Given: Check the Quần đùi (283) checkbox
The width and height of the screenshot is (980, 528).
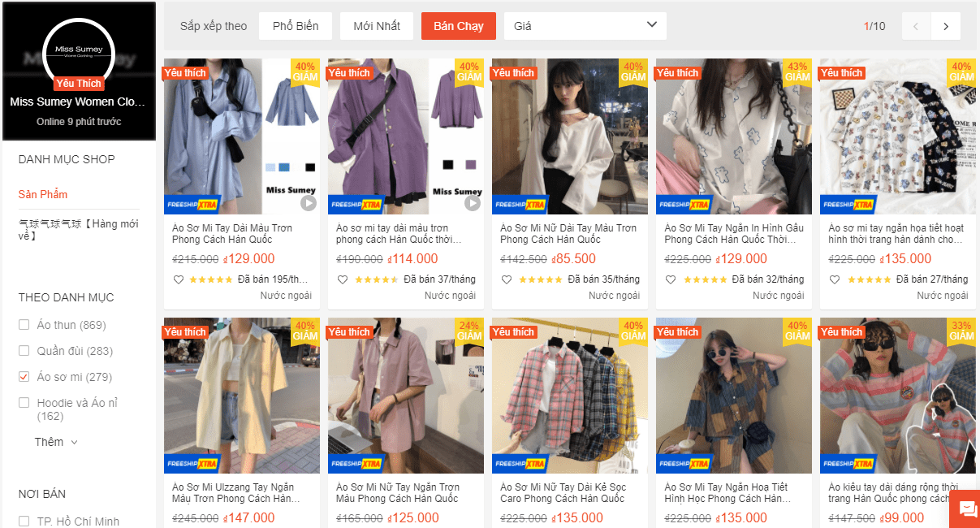Looking at the screenshot, I should (x=24, y=351).
